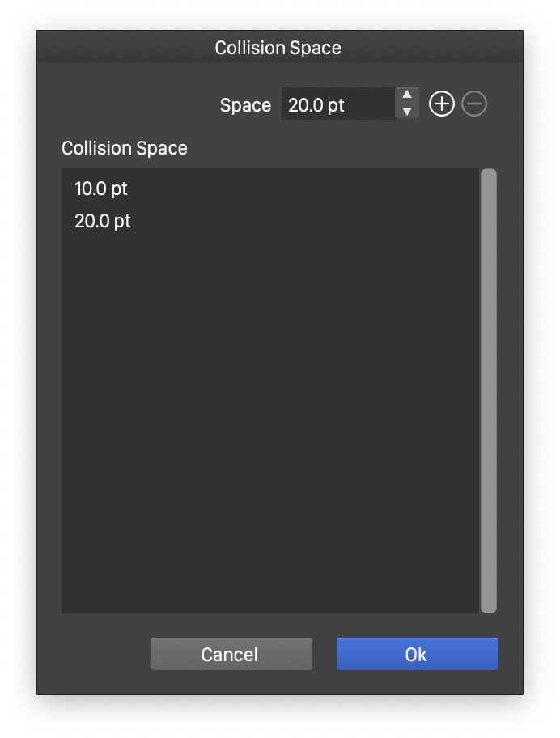Click the "pt" unit in the Space field
Screen dimensions: 560x738
point(336,105)
